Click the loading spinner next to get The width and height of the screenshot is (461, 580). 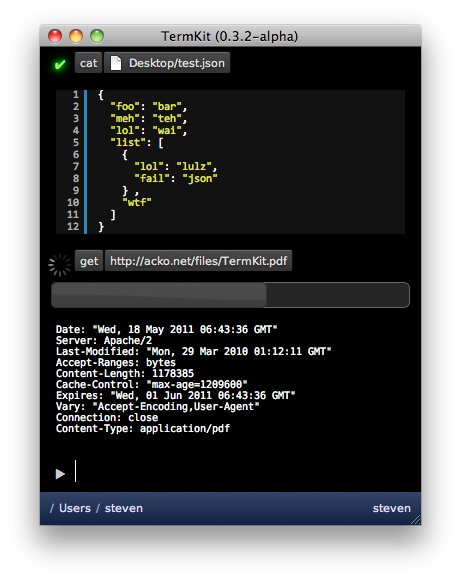pos(59,265)
